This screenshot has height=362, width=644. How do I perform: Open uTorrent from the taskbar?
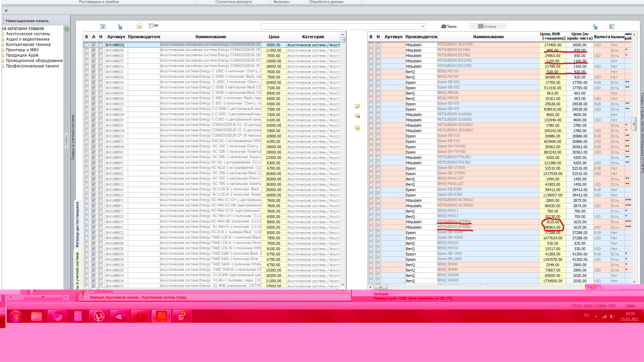pos(99,316)
